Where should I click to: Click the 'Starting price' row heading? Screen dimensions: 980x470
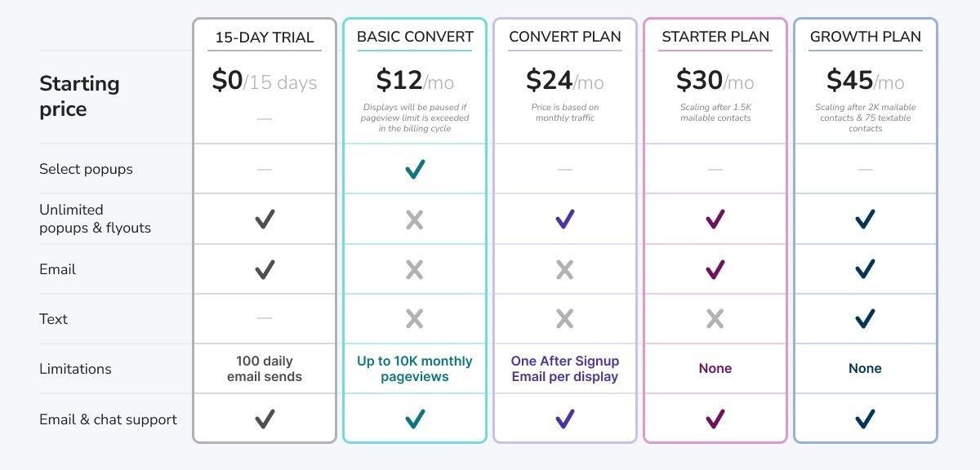point(79,96)
